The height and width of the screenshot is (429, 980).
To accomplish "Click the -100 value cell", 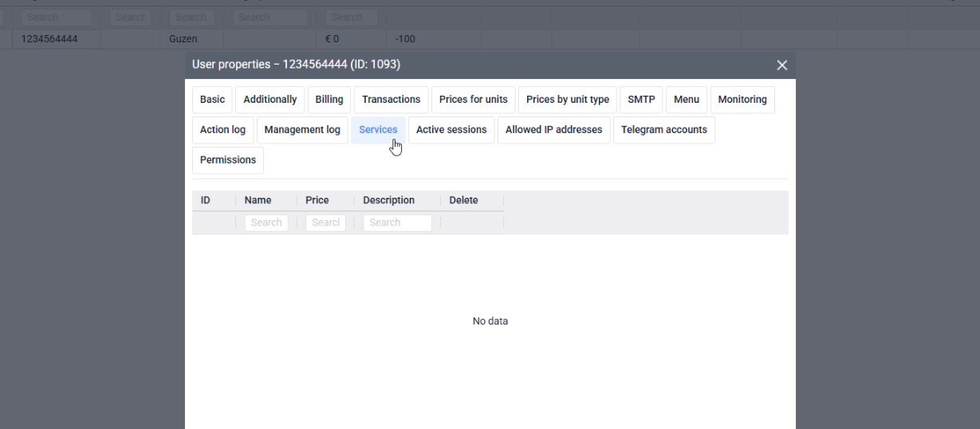I will tap(405, 39).
